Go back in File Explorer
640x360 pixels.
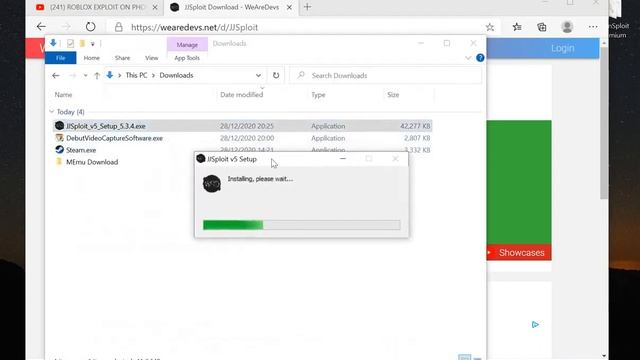56,76
